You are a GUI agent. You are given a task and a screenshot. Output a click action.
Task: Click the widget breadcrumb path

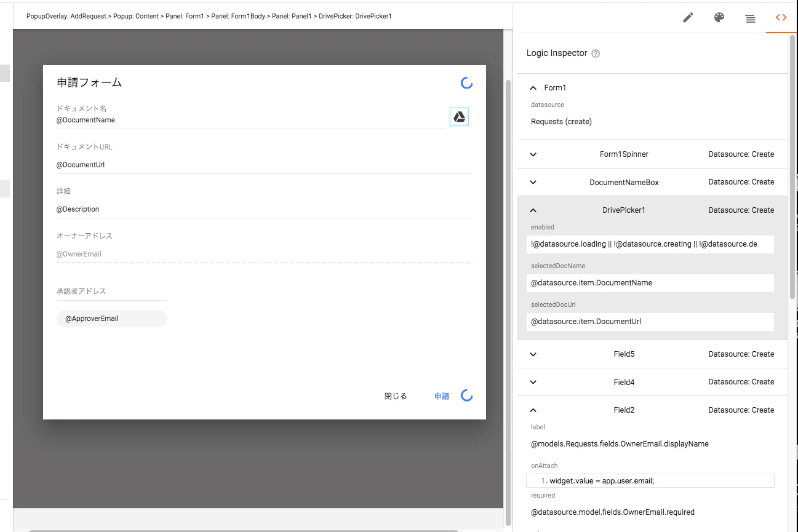tap(209, 16)
